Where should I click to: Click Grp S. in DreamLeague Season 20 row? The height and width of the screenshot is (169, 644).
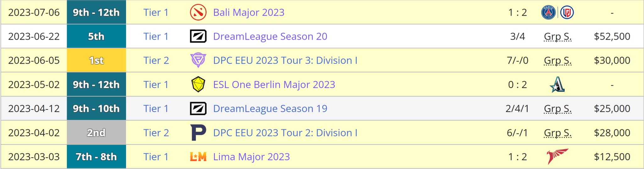[557, 37]
